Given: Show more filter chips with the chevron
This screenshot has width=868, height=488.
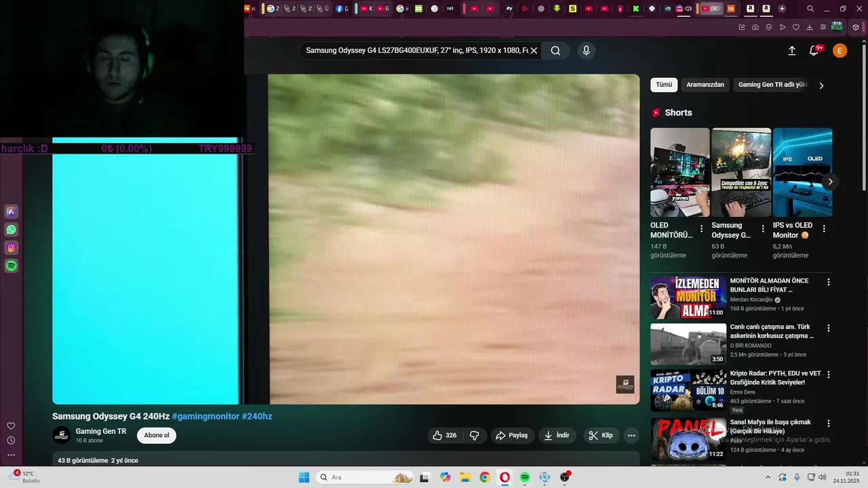Looking at the screenshot, I should (x=822, y=85).
